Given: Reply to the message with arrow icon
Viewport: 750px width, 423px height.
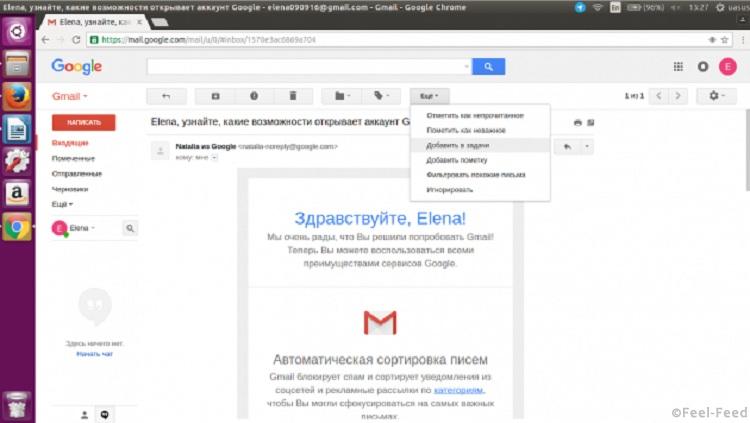Looking at the screenshot, I should [x=567, y=146].
